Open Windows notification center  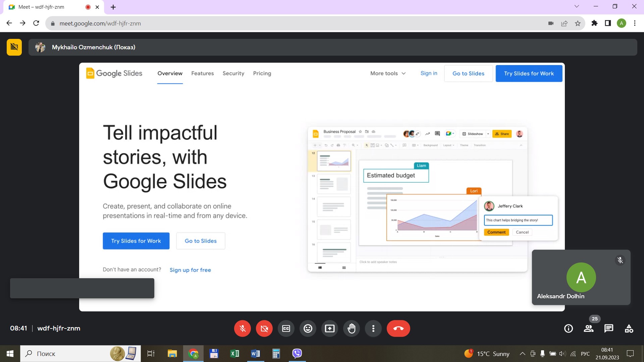(630, 354)
